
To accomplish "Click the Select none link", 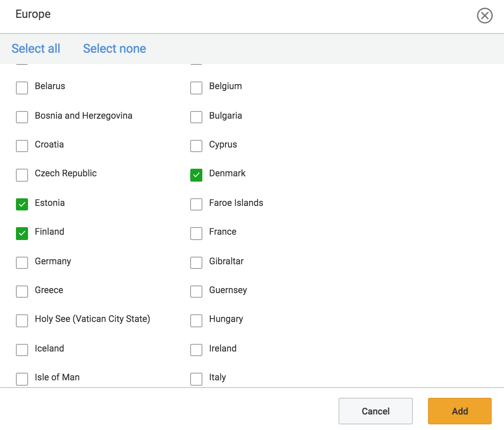I will tap(114, 49).
